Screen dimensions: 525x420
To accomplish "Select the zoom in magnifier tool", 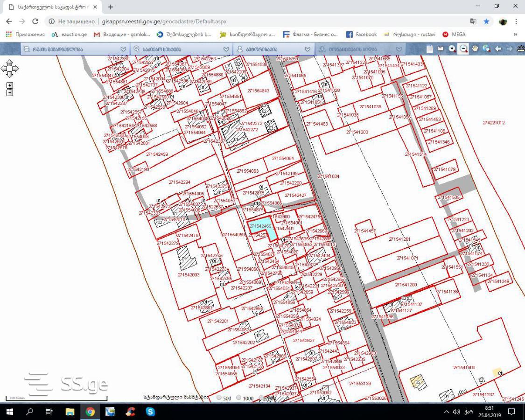I will pyautogui.click(x=452, y=49).
